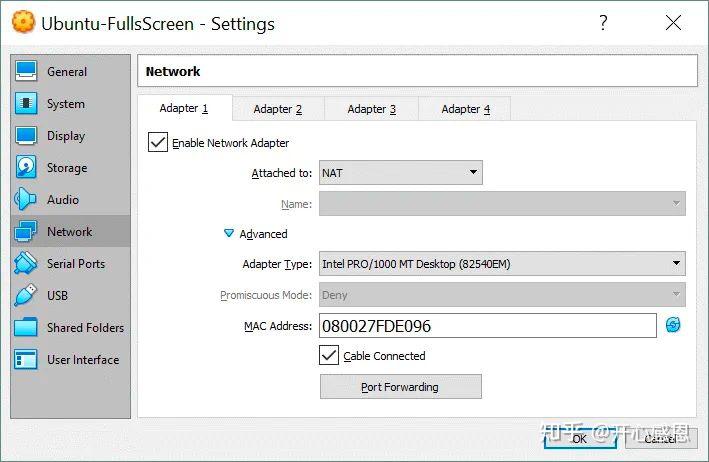Viewport: 709px width, 462px height.
Task: Click the Port Forwarding button
Action: (x=400, y=387)
